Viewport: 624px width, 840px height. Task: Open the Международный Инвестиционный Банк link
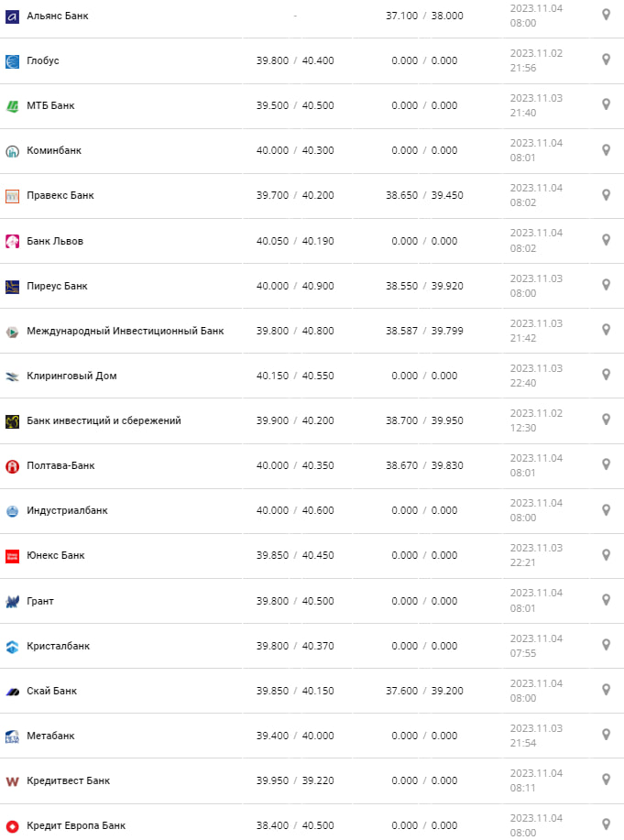125,331
